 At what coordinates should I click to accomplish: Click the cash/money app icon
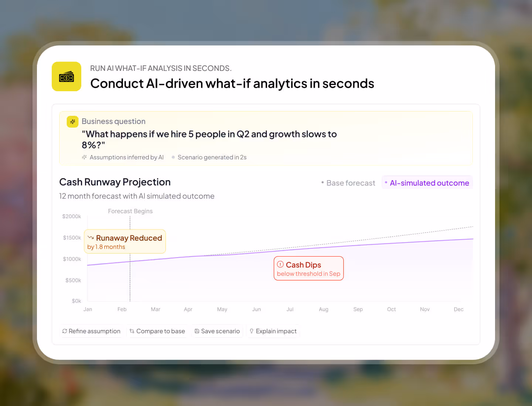tap(66, 76)
